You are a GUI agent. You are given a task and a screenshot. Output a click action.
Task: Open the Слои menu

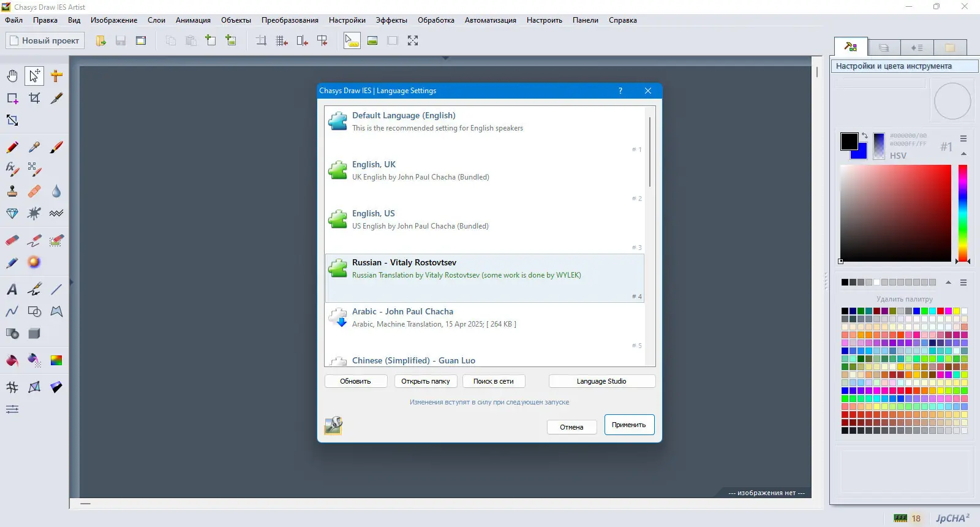[156, 20]
